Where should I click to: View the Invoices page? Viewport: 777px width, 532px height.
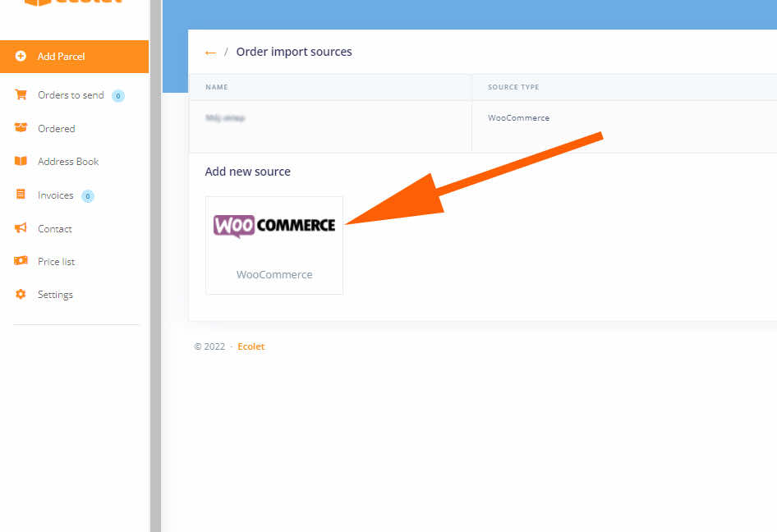[x=56, y=195]
